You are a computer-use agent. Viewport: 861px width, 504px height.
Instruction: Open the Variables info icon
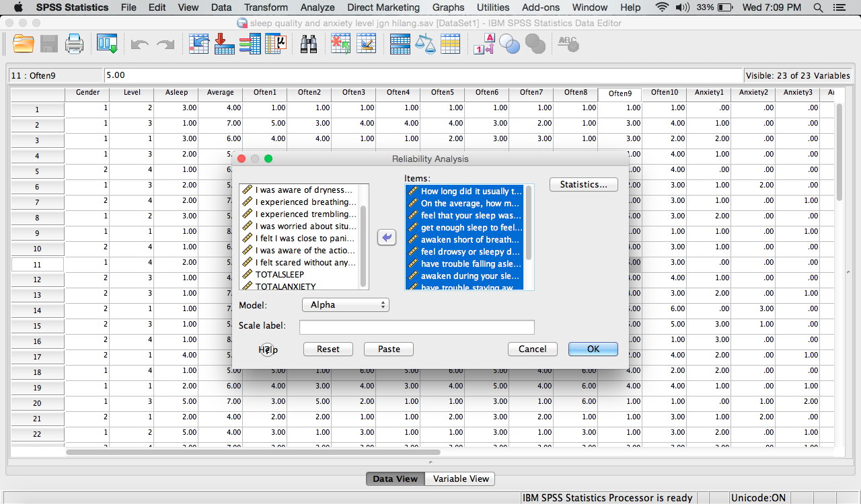250,44
